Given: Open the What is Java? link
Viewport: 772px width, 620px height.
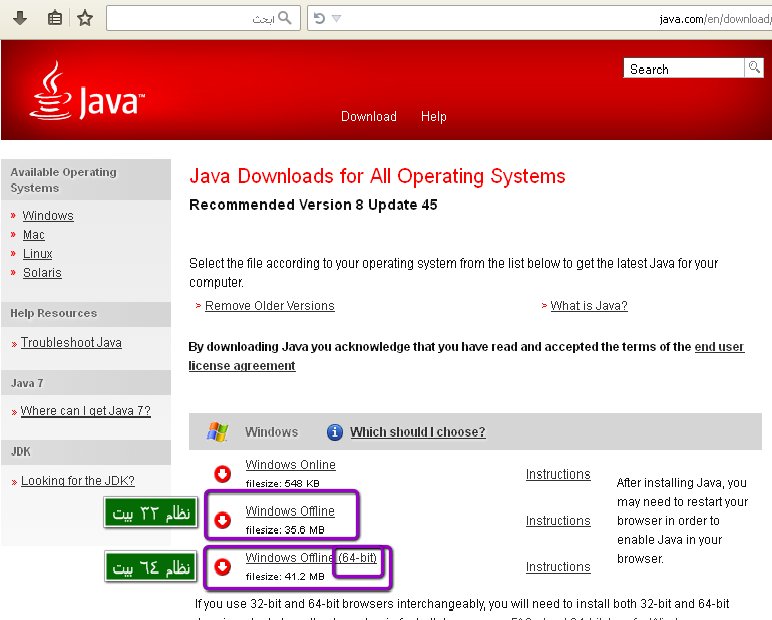Looking at the screenshot, I should click(x=589, y=306).
